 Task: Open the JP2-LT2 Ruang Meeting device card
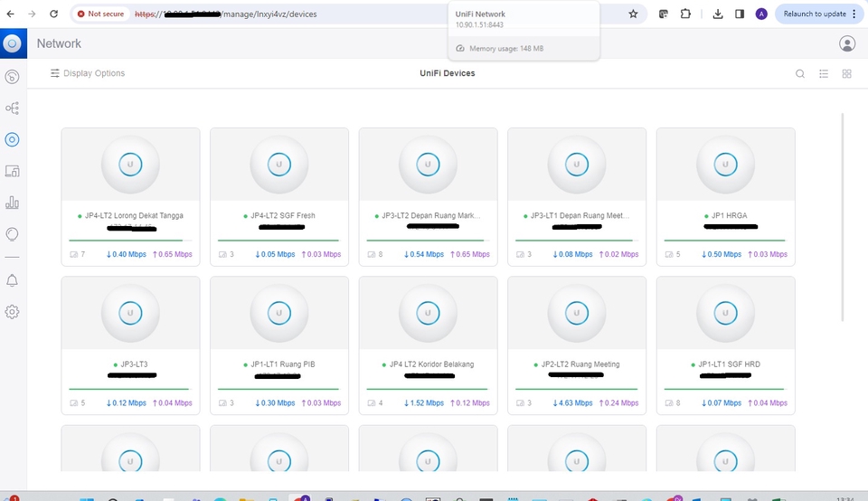(577, 345)
